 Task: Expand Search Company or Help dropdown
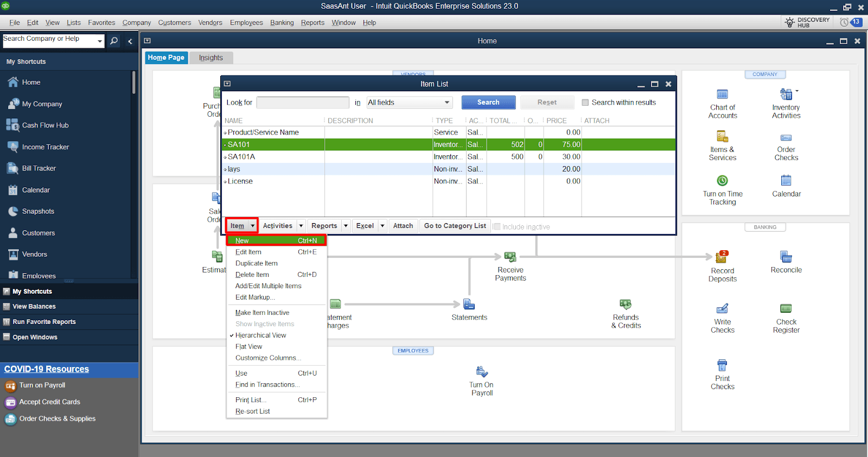point(100,41)
